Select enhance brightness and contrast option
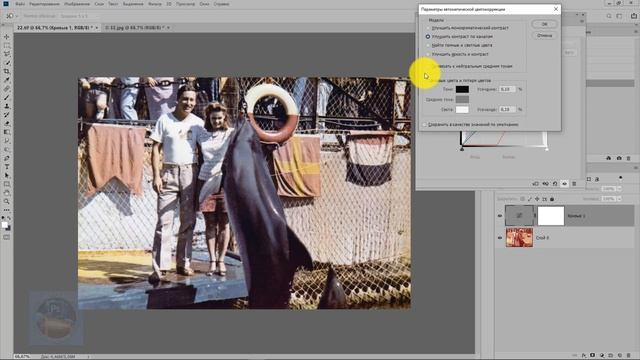The height and width of the screenshot is (360, 640). 457,54
